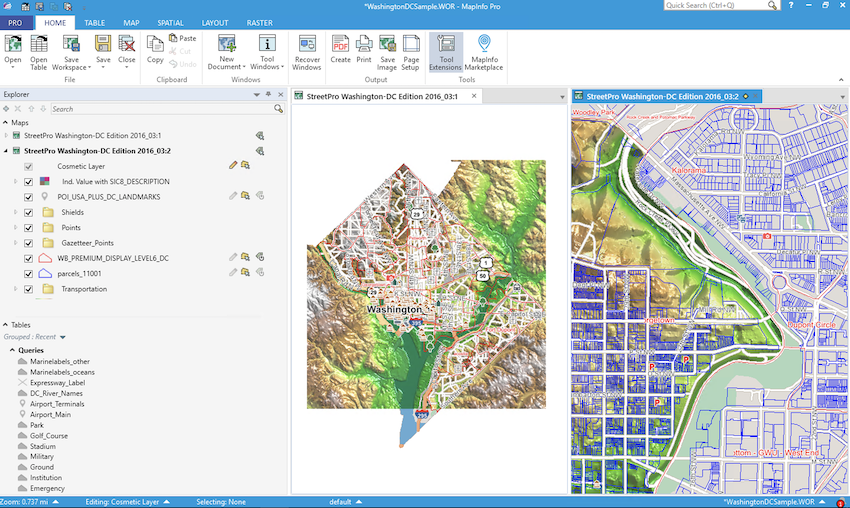The height and width of the screenshot is (508, 850).
Task: Expand the Transportation group
Action: (x=15, y=289)
